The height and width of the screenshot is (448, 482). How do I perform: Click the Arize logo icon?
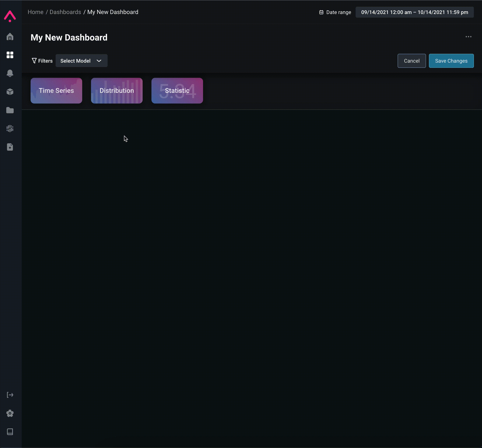tap(10, 16)
